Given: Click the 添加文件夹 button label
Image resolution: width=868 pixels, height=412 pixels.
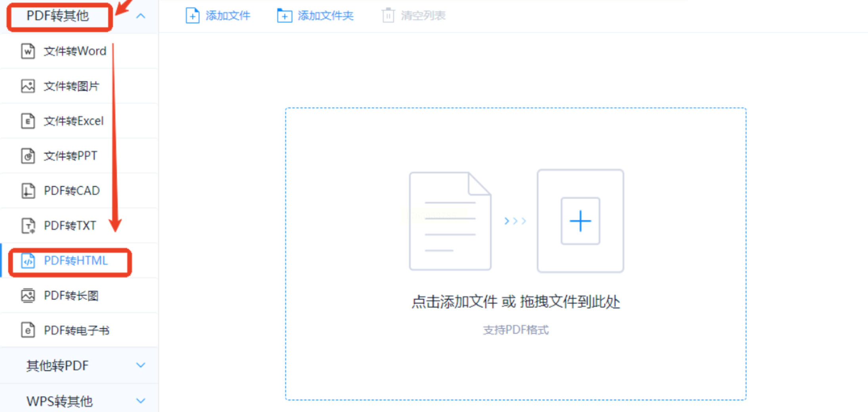Looking at the screenshot, I should tap(326, 16).
